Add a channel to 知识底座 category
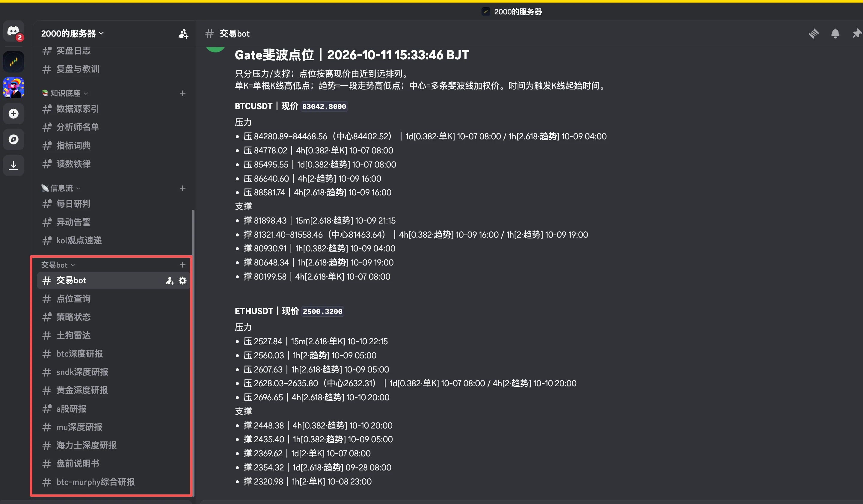This screenshot has width=863, height=504. click(x=182, y=93)
